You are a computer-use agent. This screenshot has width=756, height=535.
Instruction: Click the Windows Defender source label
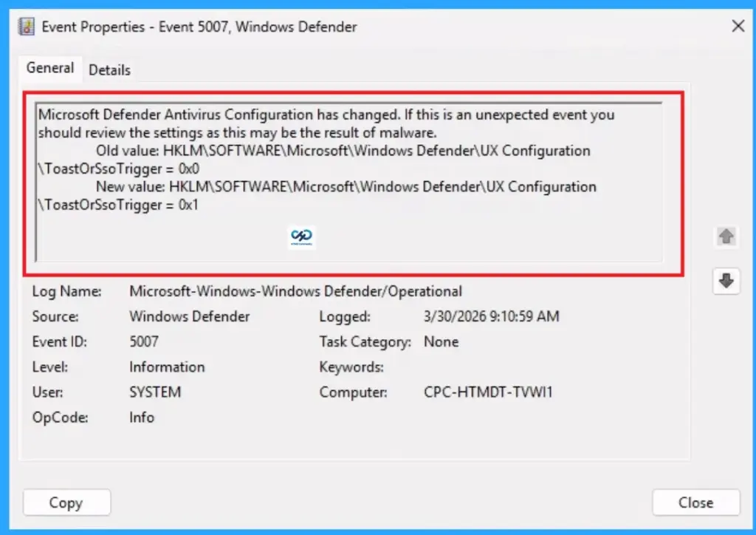(188, 316)
